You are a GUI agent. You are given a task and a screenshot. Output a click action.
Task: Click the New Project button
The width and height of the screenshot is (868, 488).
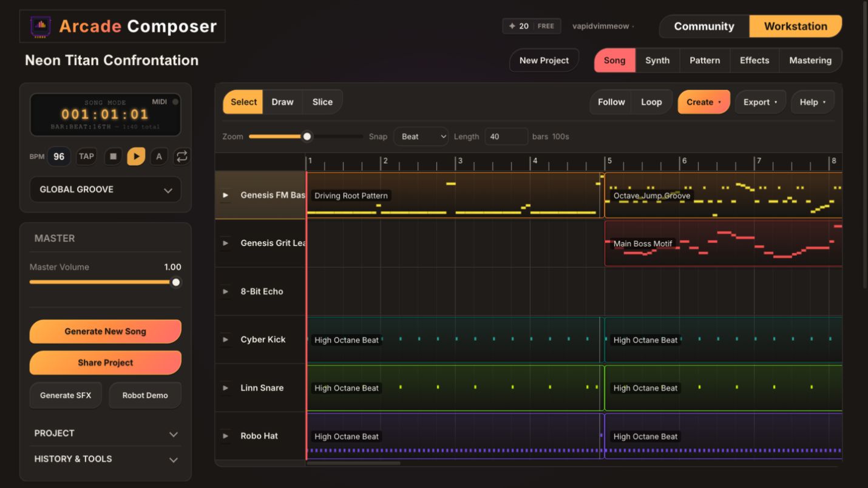pos(544,61)
